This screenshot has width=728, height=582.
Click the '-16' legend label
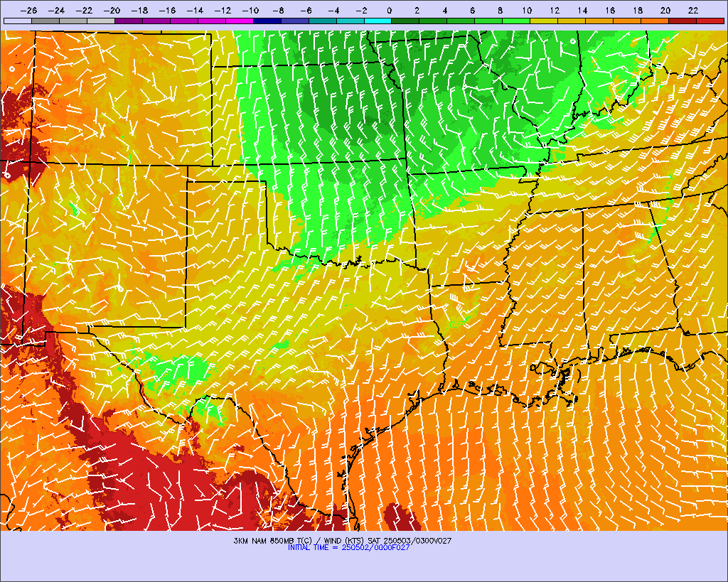point(168,10)
